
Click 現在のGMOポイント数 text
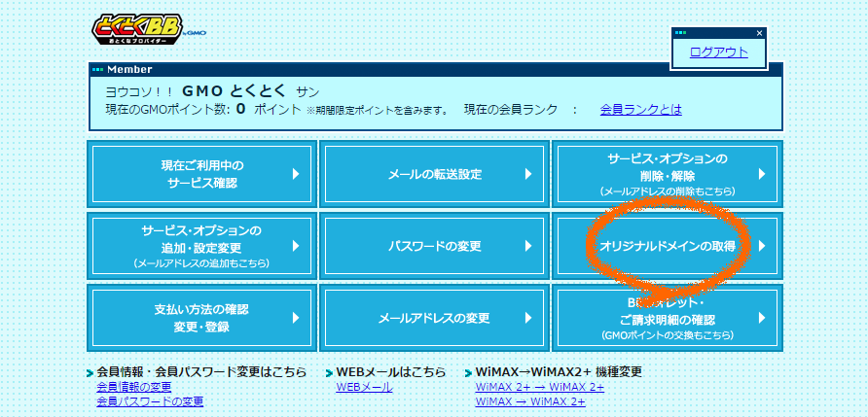pos(167,110)
